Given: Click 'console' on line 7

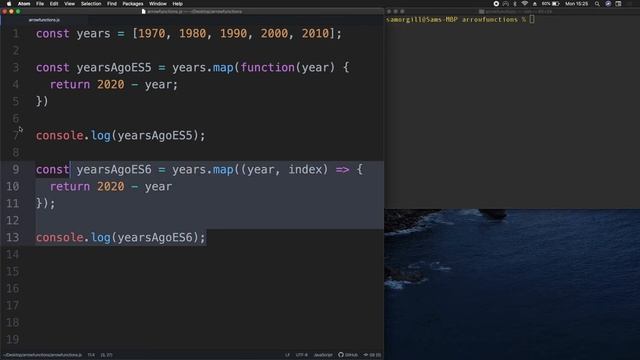Looking at the screenshot, I should click(60, 136).
